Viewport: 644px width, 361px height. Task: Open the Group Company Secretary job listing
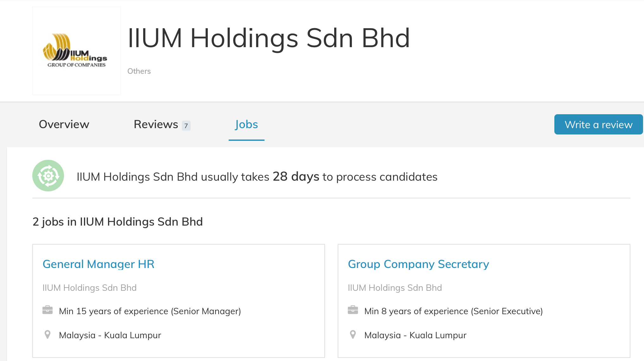[418, 264]
